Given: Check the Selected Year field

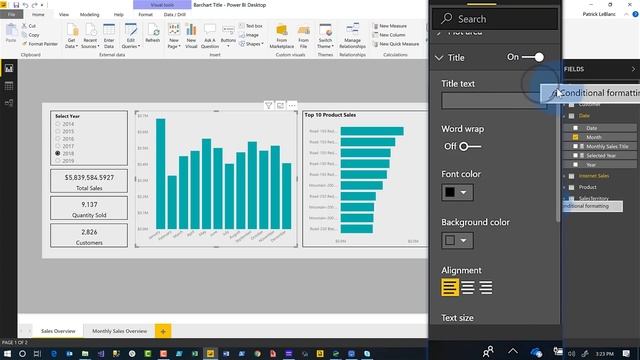Looking at the screenshot, I should pyautogui.click(x=576, y=156).
